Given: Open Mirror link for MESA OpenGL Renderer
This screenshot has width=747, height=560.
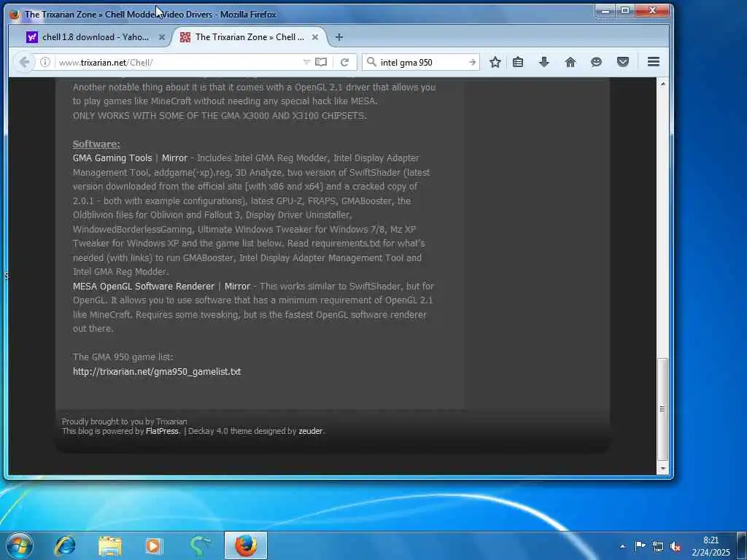Looking at the screenshot, I should coord(237,286).
